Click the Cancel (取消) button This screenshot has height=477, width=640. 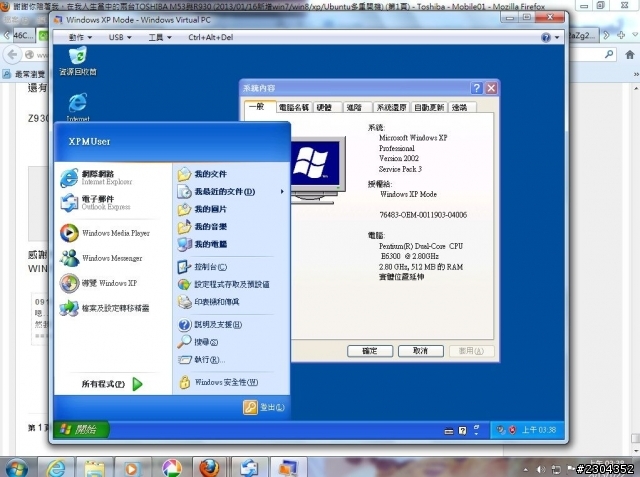[x=420, y=351]
